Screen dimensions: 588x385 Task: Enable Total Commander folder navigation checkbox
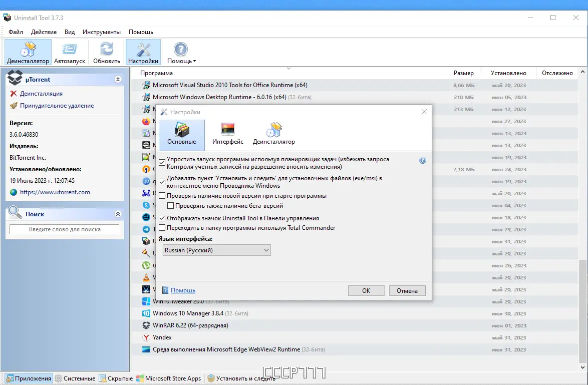coord(162,228)
